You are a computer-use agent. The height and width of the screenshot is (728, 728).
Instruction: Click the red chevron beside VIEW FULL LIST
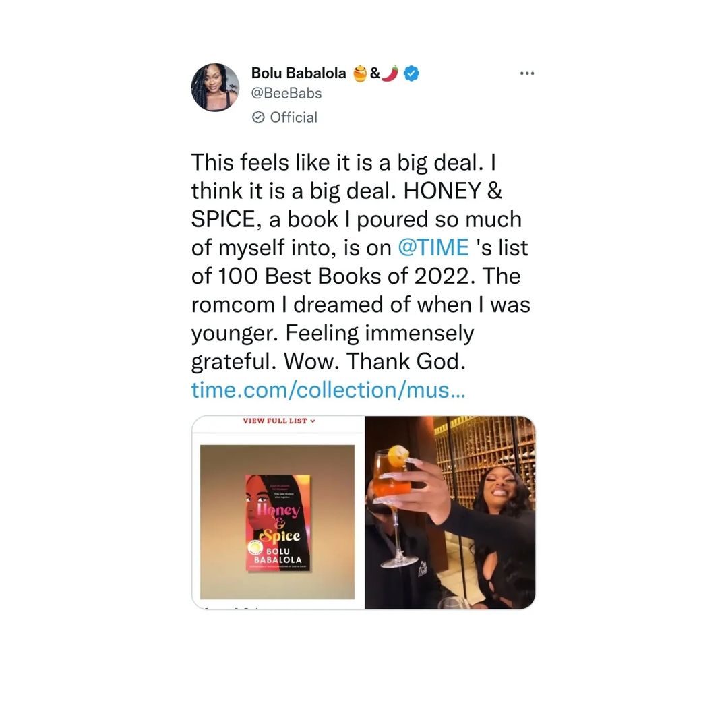[x=313, y=421]
